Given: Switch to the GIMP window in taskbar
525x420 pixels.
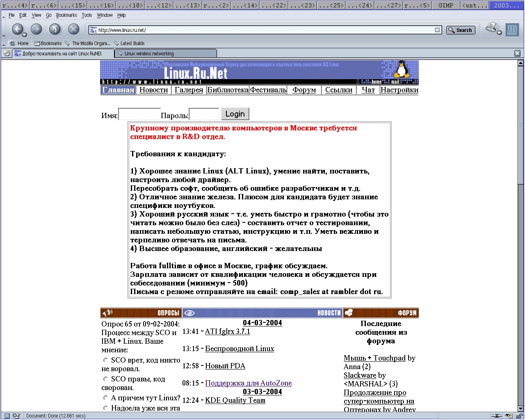Looking at the screenshot, I should pos(446,5).
